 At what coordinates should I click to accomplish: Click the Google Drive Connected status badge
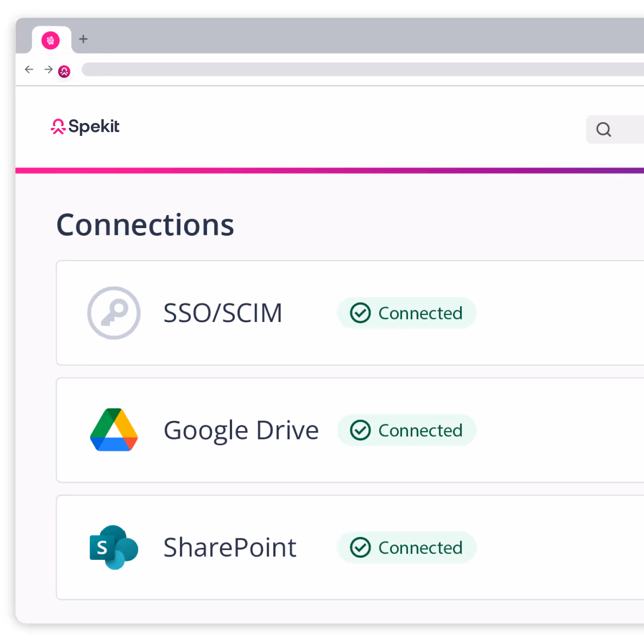point(407,430)
